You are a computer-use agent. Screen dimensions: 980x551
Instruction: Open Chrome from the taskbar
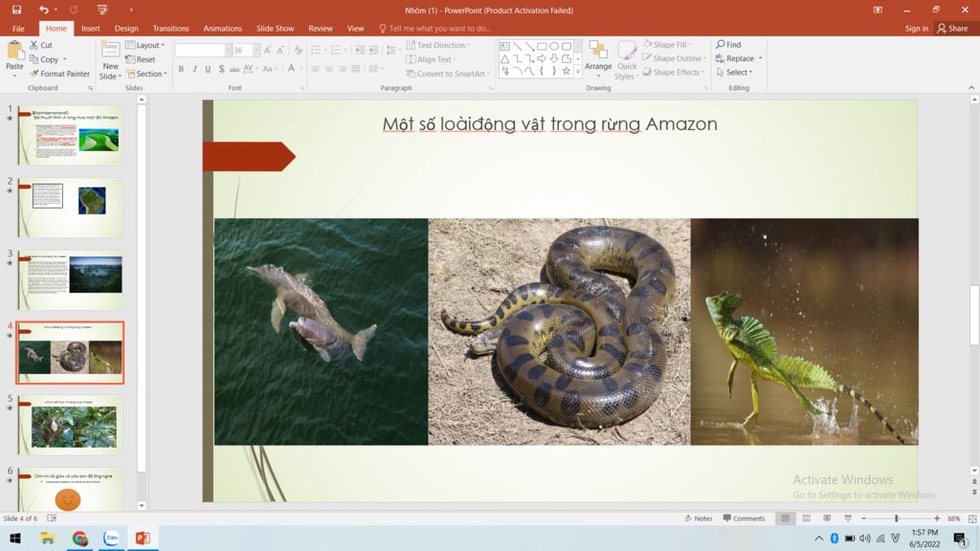79,538
